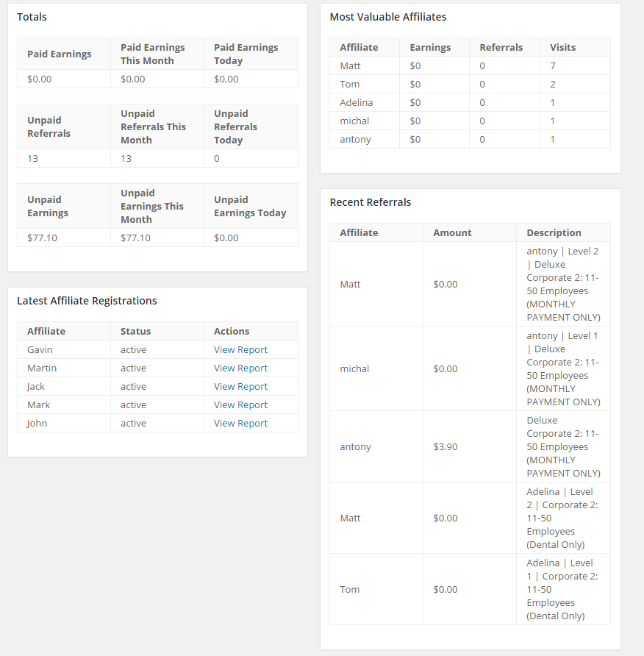Click the Unpaid Earnings This Month header
The height and width of the screenshot is (656, 644).
pyautogui.click(x=152, y=206)
